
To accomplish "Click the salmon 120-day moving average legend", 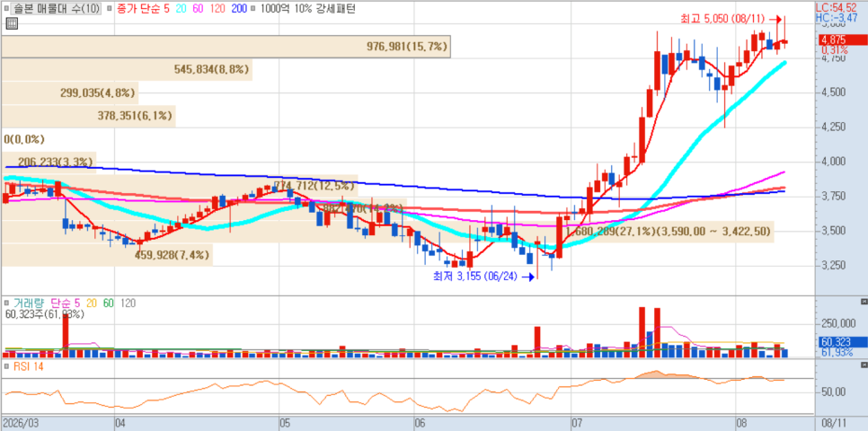I will [x=217, y=9].
